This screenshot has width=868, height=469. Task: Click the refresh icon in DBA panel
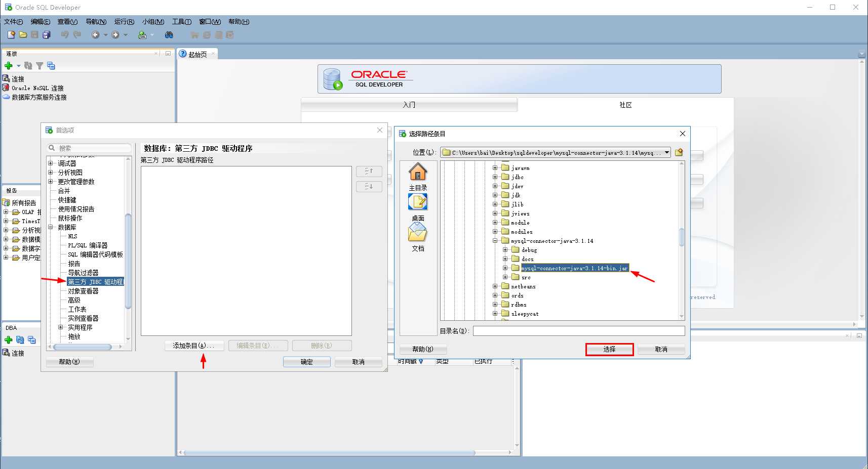tap(20, 340)
